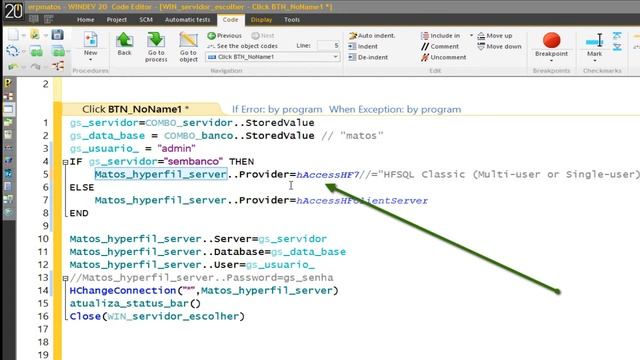640x360 pixels.
Task: Click the Click BTN_NoName1 process header
Action: (135, 109)
